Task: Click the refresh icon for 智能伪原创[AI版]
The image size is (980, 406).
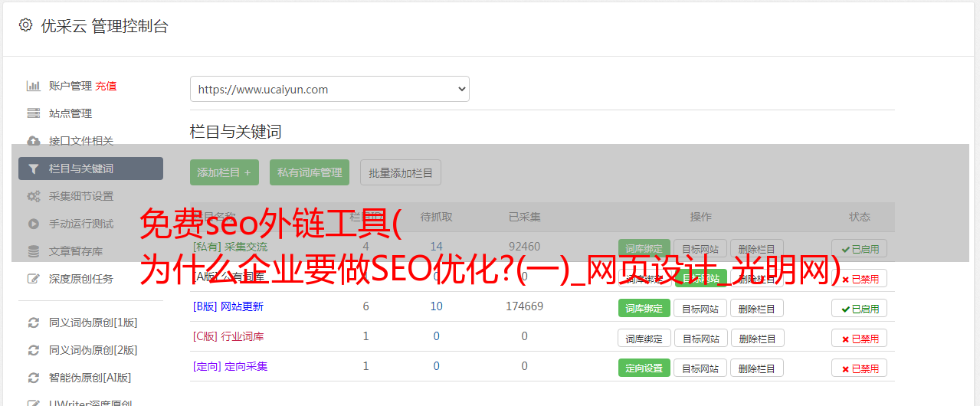Action: click(34, 378)
